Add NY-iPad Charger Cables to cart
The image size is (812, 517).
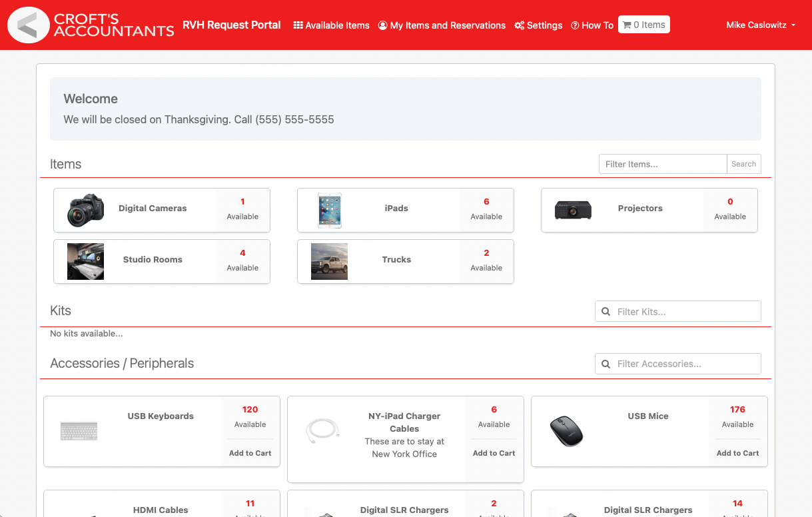494,452
